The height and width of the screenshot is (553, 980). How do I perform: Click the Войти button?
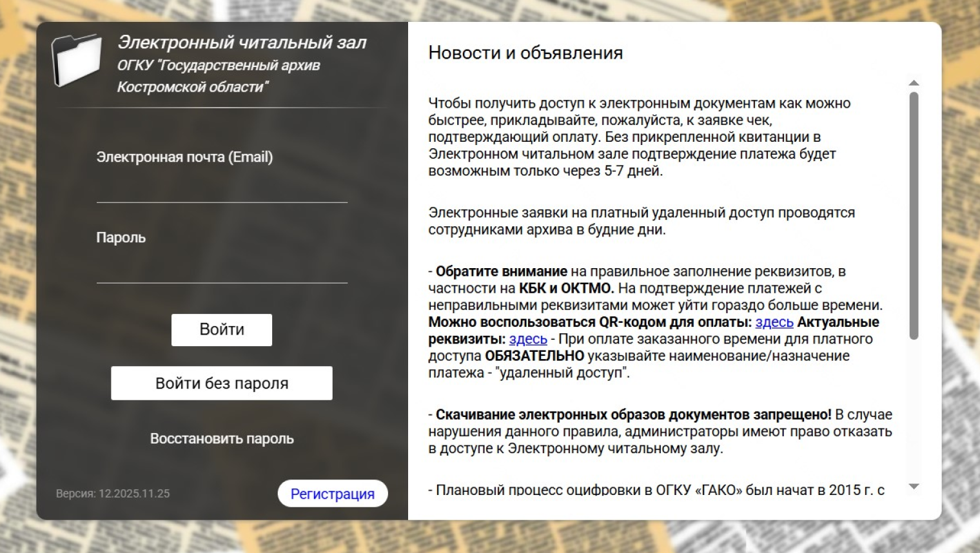[222, 330]
